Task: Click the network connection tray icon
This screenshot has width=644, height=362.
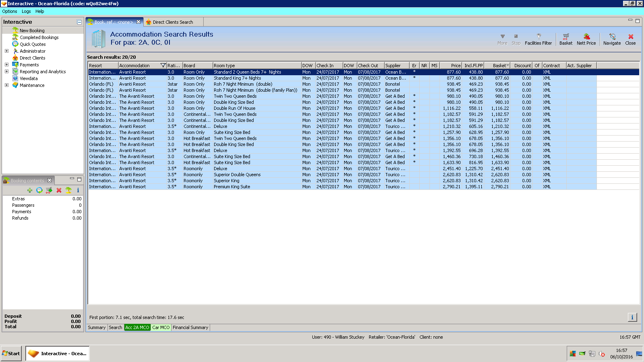Action: [592, 354]
